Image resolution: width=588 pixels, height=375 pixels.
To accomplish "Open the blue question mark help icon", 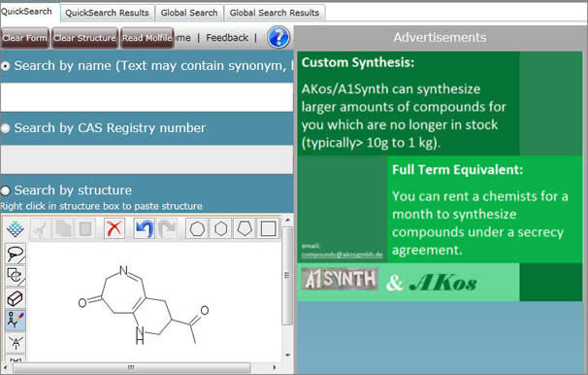I will (x=278, y=37).
